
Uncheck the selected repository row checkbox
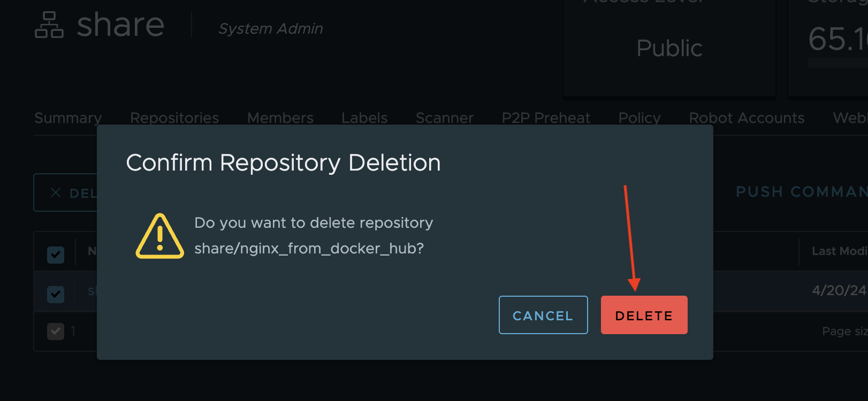coord(56,294)
